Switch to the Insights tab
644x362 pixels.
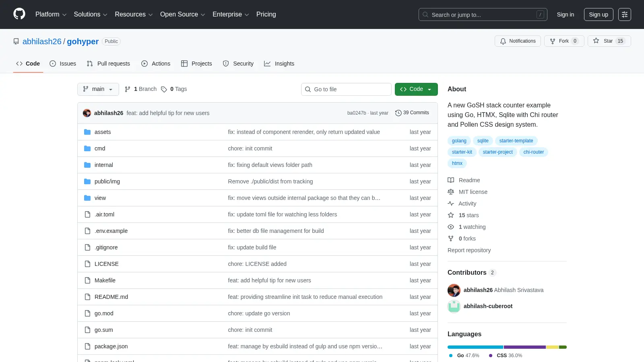279,64
